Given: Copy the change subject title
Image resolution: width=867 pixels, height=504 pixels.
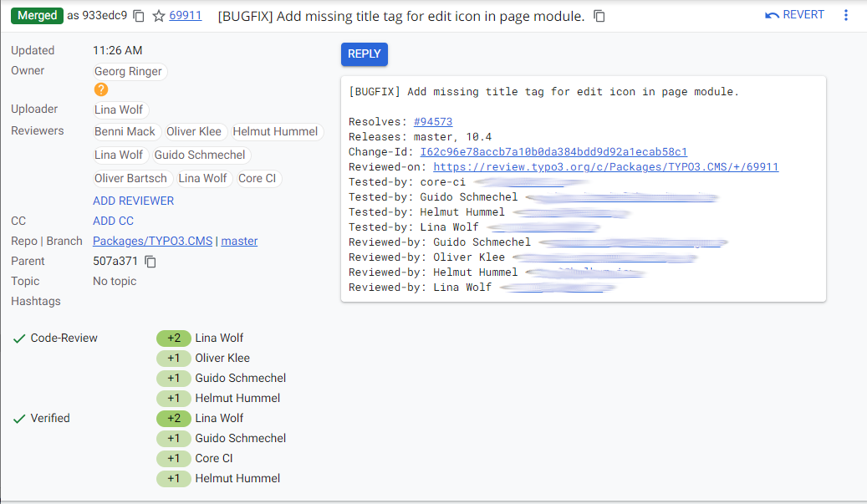Looking at the screenshot, I should [x=599, y=16].
